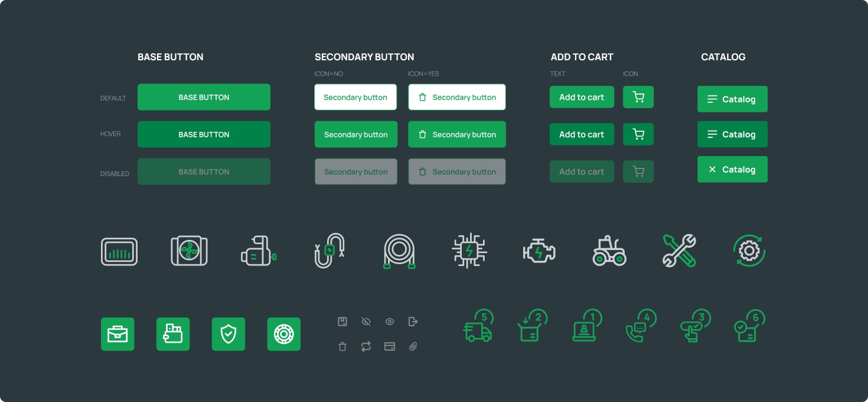Image resolution: width=868 pixels, height=402 pixels.
Task: Click the gray disabled Secondary button without icon
Action: pyautogui.click(x=355, y=171)
